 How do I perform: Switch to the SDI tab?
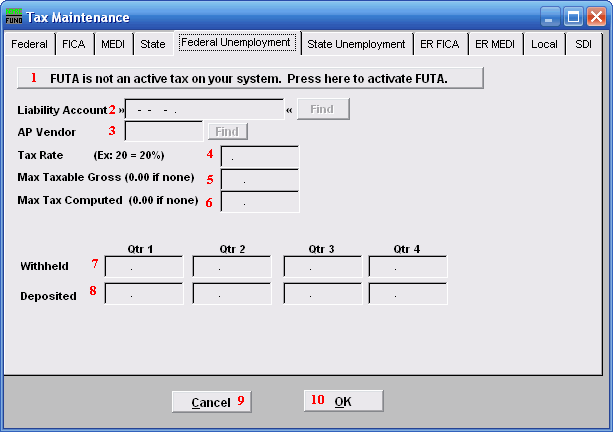(583, 45)
